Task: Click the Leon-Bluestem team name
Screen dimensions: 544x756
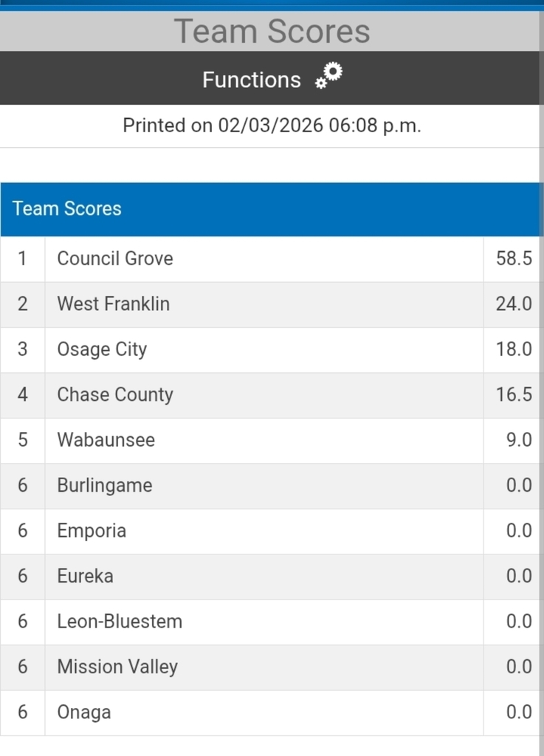Action: click(x=120, y=622)
